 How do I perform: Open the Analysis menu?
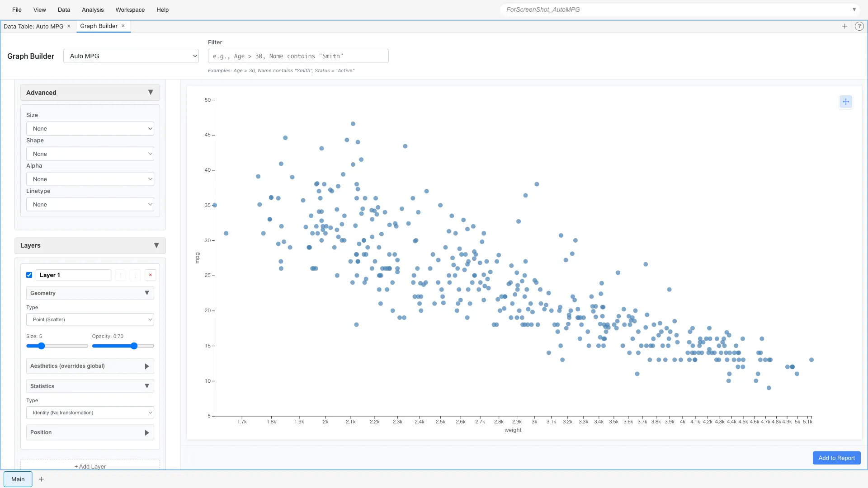coord(92,9)
